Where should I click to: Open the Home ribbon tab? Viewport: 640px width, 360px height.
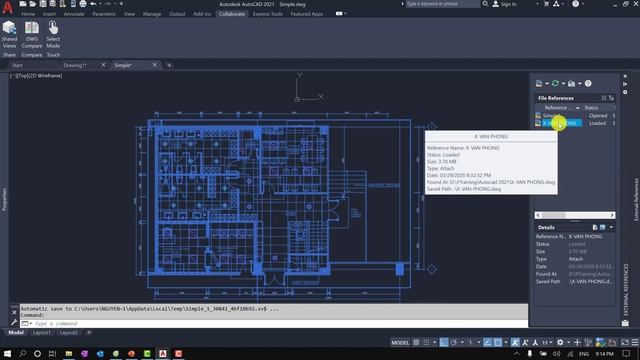pyautogui.click(x=28, y=14)
